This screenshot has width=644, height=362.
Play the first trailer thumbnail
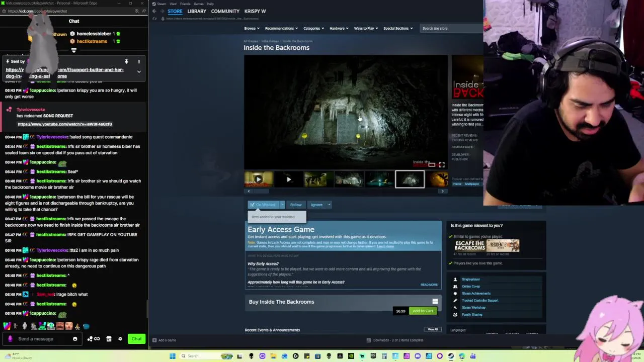pos(259,179)
